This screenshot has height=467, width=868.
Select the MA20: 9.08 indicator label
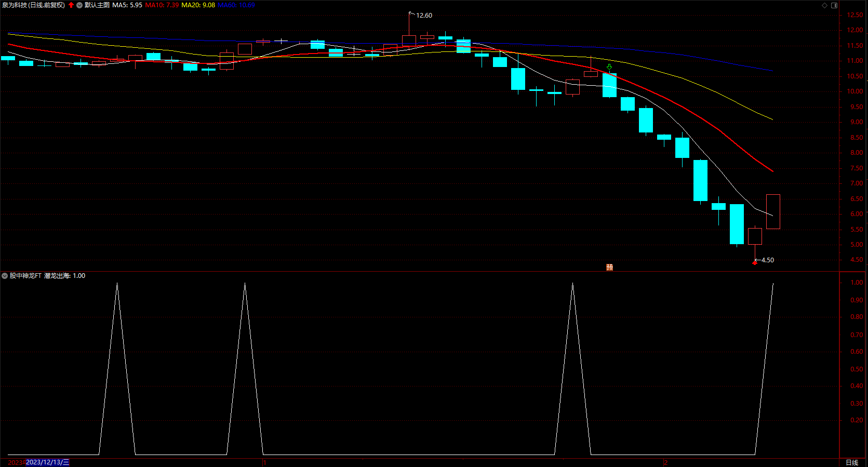click(198, 5)
